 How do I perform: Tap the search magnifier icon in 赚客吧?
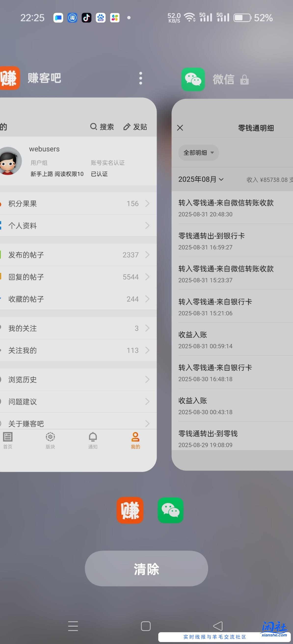point(93,127)
